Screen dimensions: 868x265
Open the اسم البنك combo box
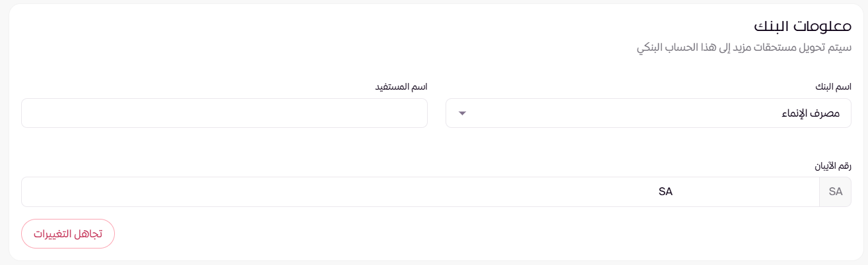tap(648, 113)
